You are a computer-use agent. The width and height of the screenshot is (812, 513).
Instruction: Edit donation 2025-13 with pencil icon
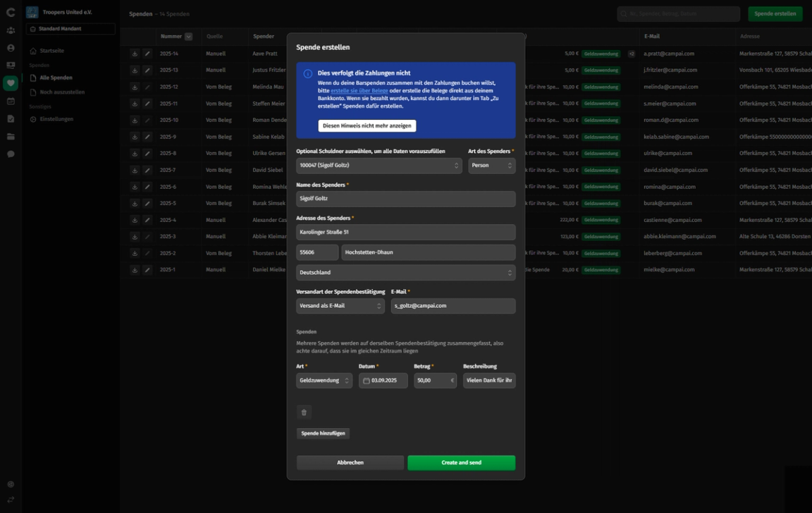point(147,70)
